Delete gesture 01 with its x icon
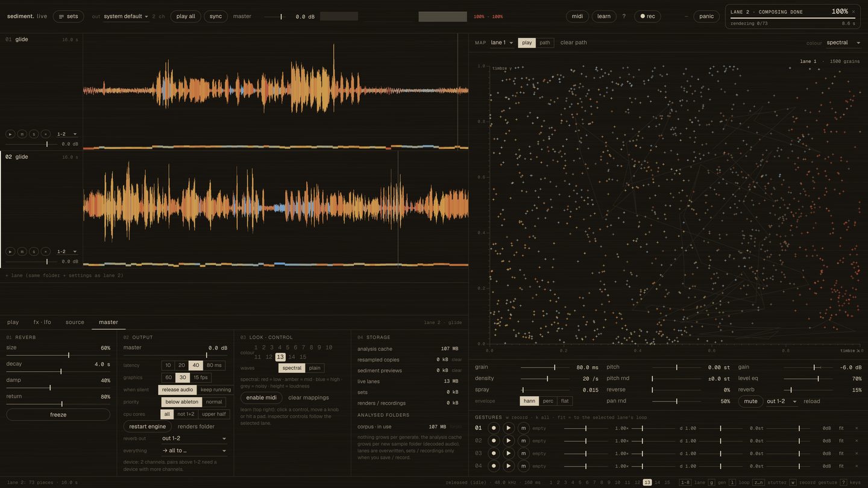The height and width of the screenshot is (488, 868). 857,428
